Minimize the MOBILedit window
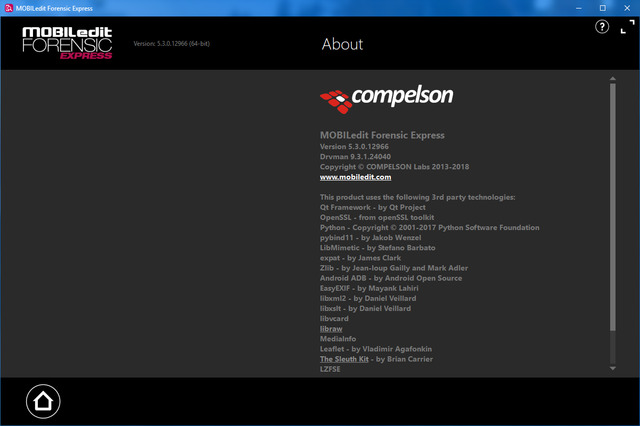Viewport: 640px width, 426px height. point(575,8)
